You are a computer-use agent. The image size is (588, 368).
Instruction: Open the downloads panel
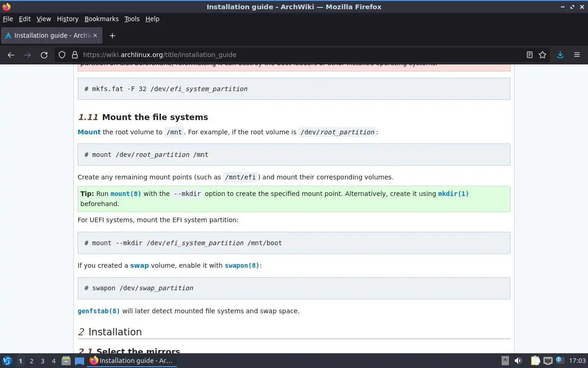click(560, 55)
